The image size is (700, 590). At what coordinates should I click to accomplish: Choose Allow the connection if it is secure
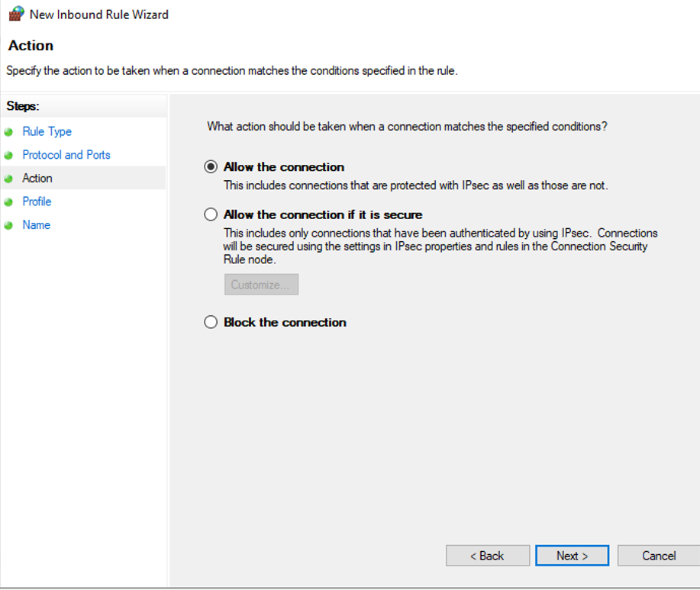point(211,214)
